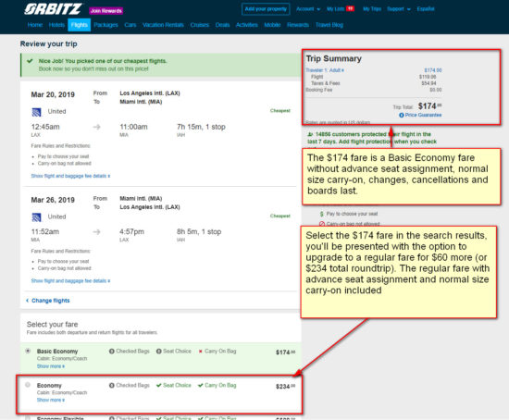The width and height of the screenshot is (509, 420).
Task: Select the Basic Economy fare radio button
Action: click(28, 351)
